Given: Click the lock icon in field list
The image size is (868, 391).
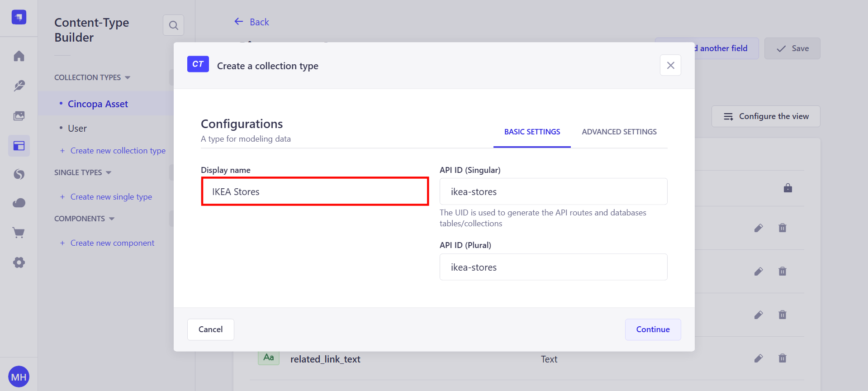Looking at the screenshot, I should 788,188.
